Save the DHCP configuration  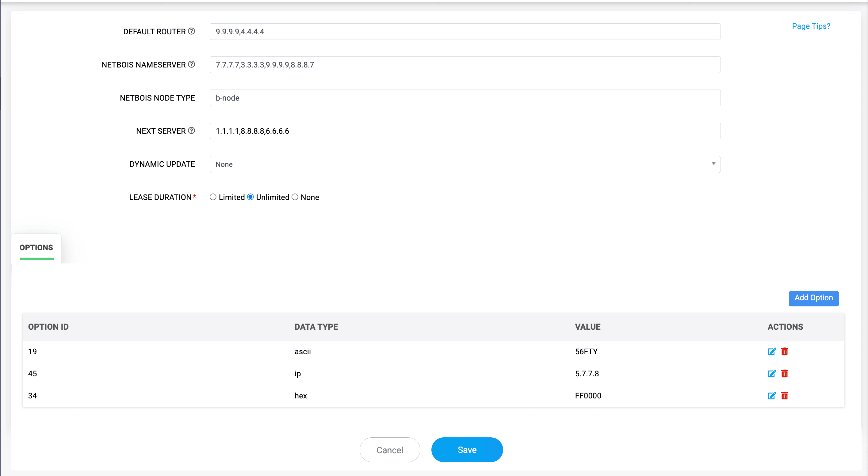pyautogui.click(x=467, y=450)
